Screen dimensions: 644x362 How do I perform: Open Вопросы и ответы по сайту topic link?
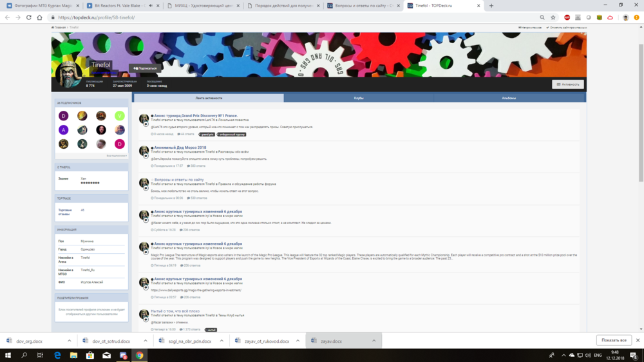pyautogui.click(x=178, y=180)
